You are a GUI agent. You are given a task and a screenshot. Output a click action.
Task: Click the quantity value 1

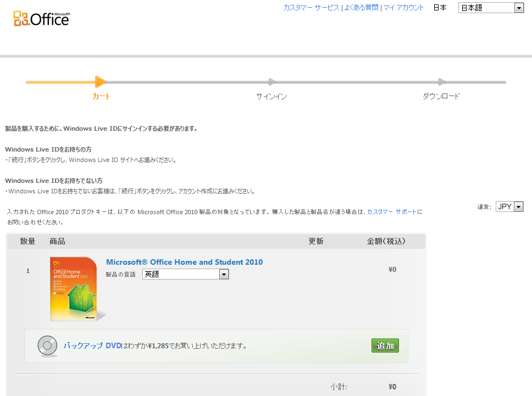click(28, 271)
